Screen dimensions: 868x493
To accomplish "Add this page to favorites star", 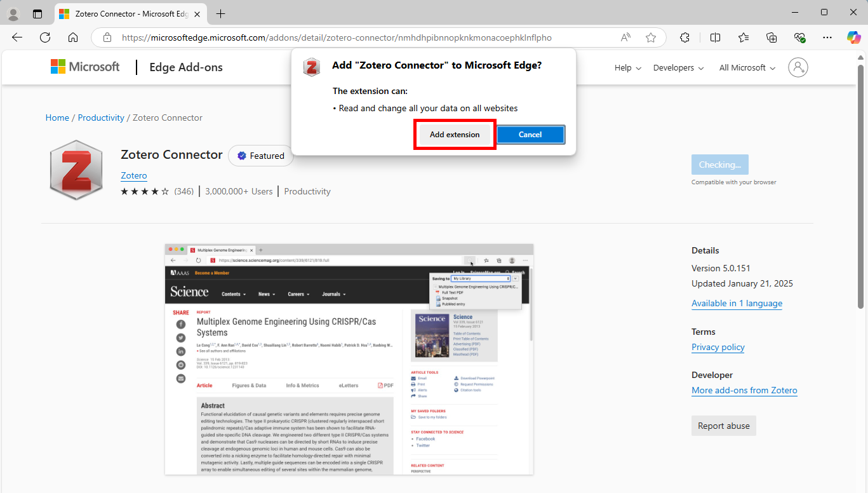I will click(651, 37).
